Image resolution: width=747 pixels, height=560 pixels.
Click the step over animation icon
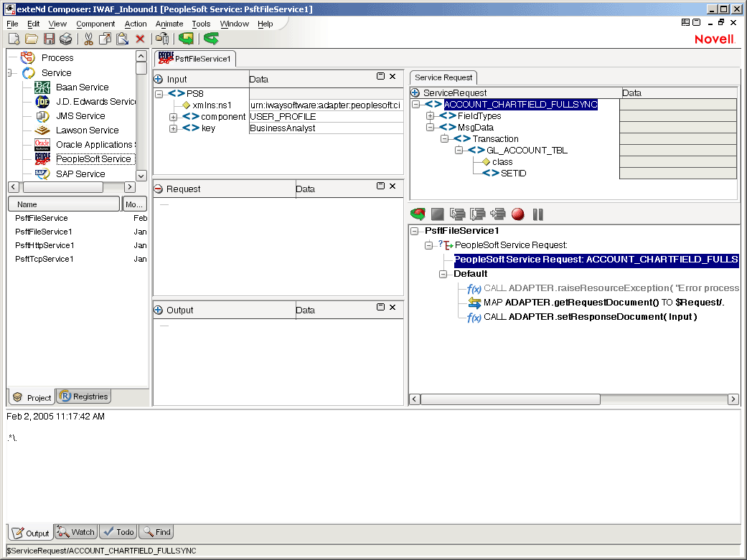[477, 214]
